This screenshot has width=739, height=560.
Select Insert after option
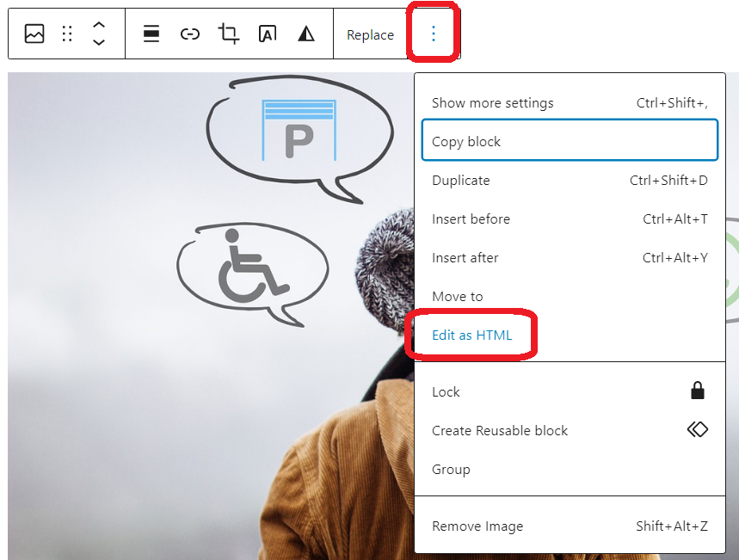coord(570,257)
